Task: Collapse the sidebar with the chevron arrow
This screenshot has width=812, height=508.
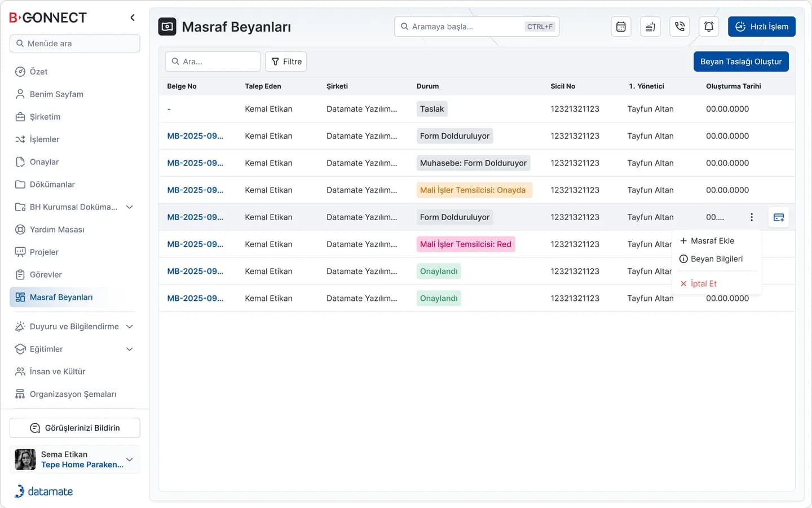Action: click(133, 17)
